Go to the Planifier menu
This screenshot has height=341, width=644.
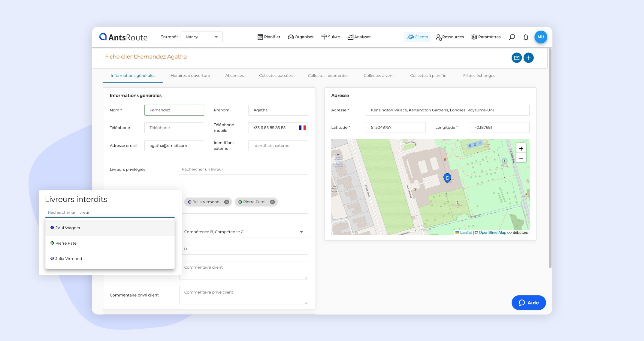click(269, 37)
